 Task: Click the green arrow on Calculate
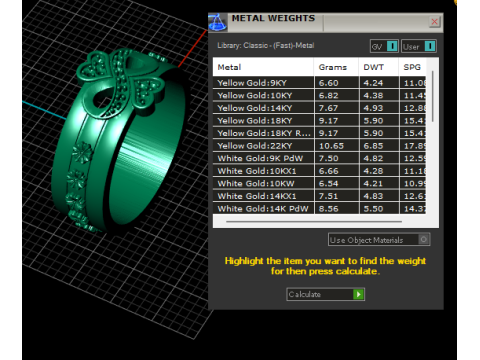(358, 294)
